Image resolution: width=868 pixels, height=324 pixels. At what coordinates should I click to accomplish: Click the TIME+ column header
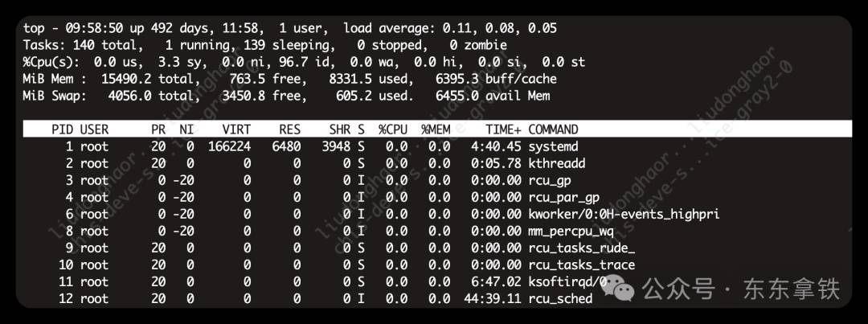pyautogui.click(x=503, y=129)
